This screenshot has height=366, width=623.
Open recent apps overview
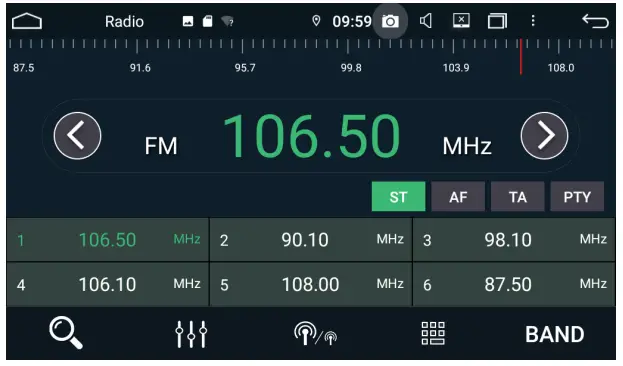coord(497,21)
